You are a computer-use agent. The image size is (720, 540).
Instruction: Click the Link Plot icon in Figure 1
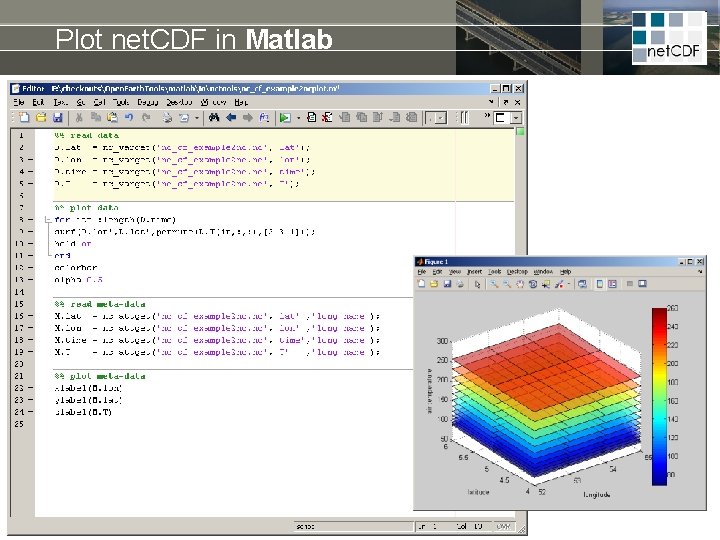point(582,284)
